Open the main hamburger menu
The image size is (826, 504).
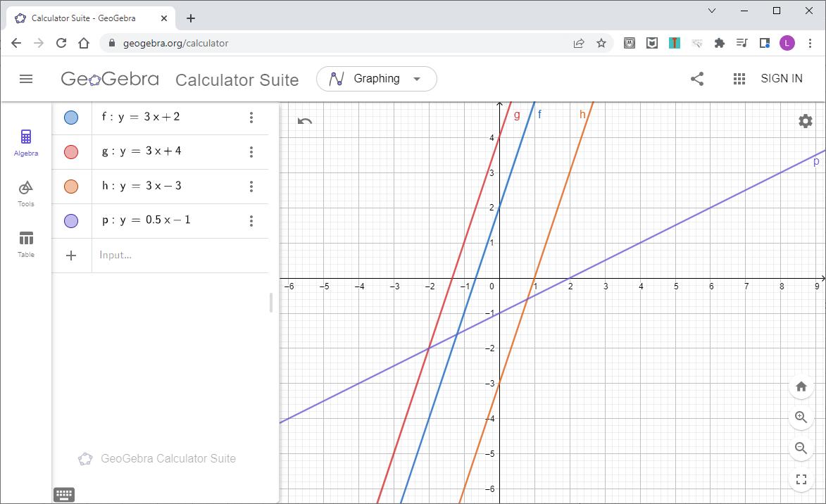click(x=26, y=79)
